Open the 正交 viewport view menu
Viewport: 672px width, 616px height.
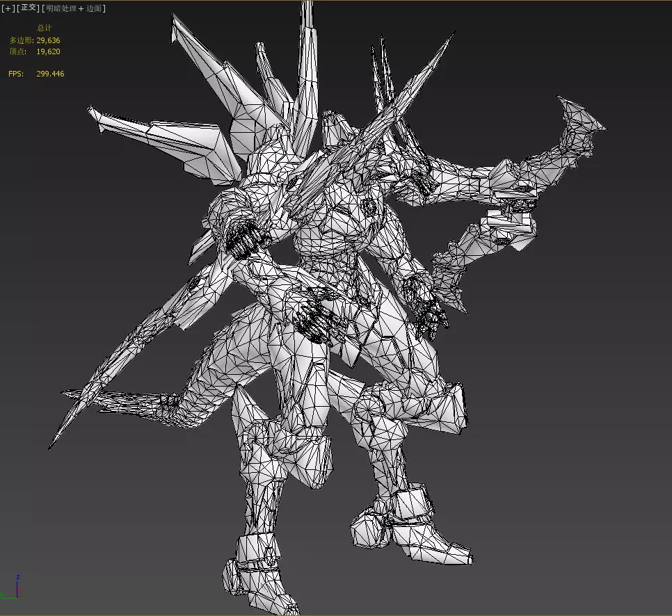pos(29,8)
